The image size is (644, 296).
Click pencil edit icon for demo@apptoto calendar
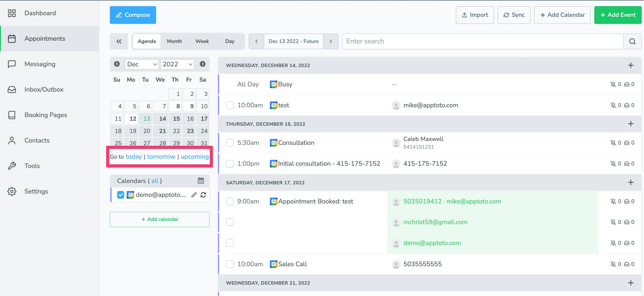[194, 195]
